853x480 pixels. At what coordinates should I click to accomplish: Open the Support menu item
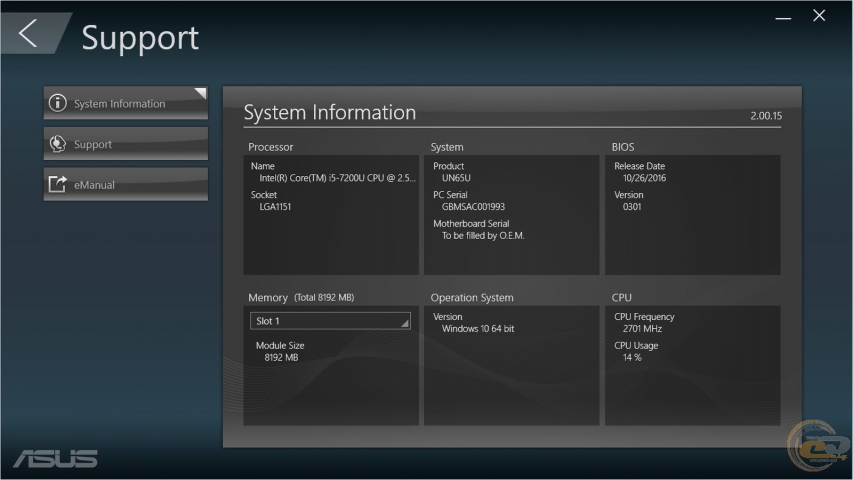pos(126,144)
